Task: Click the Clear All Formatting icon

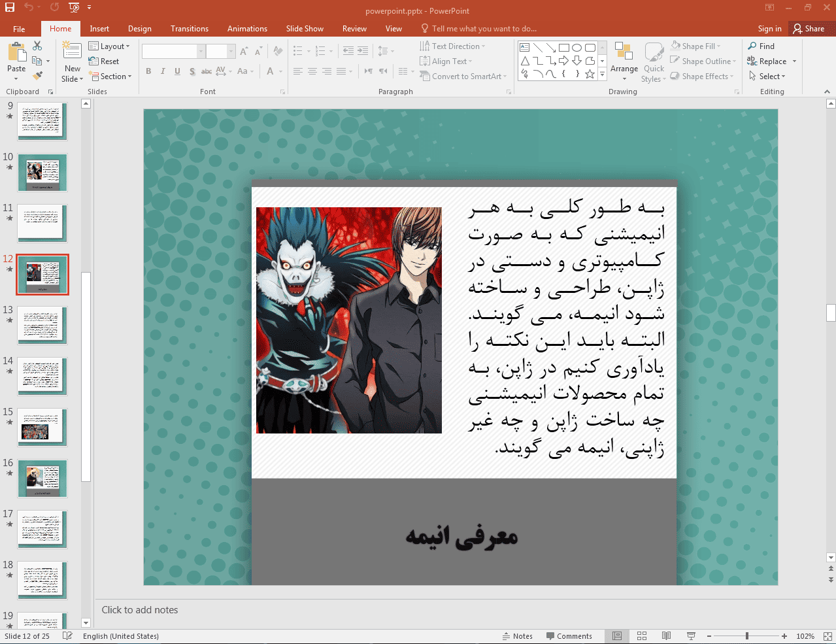Action: 278,51
